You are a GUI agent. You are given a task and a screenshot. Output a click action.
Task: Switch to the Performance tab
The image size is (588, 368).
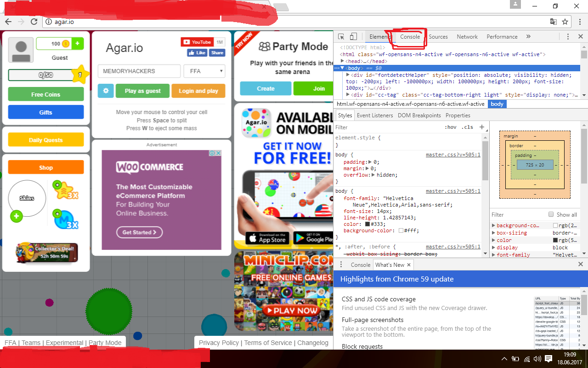pos(502,37)
